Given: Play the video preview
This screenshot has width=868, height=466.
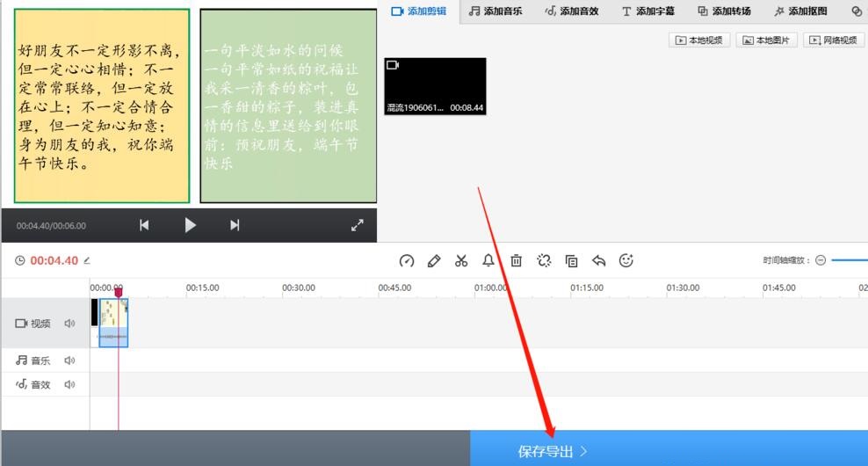Looking at the screenshot, I should pos(190,225).
